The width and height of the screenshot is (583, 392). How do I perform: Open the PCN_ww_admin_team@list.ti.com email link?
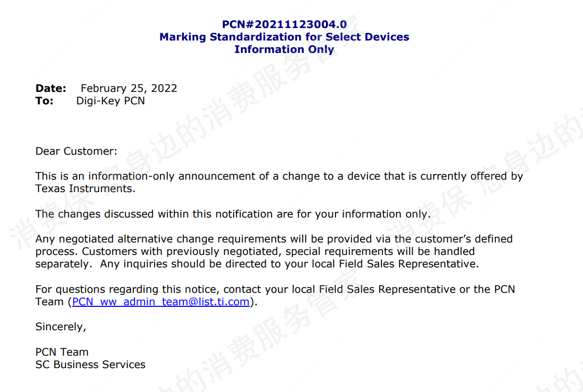coord(161,302)
